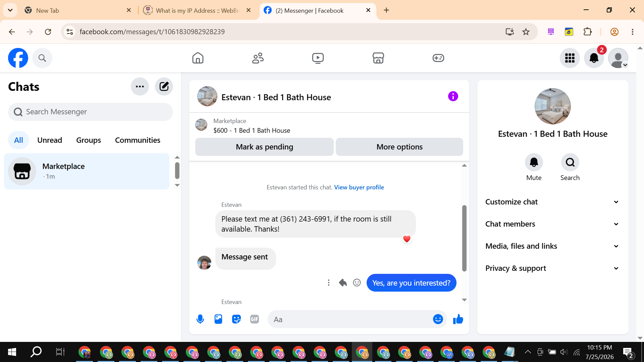644x362 pixels.
Task: Open the Gaming icon in top navigation
Action: pyautogui.click(x=438, y=58)
